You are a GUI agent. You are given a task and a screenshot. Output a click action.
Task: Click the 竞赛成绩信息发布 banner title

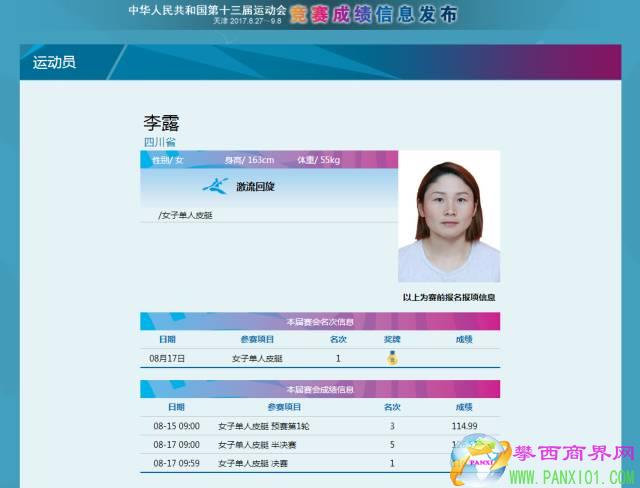tap(375, 14)
